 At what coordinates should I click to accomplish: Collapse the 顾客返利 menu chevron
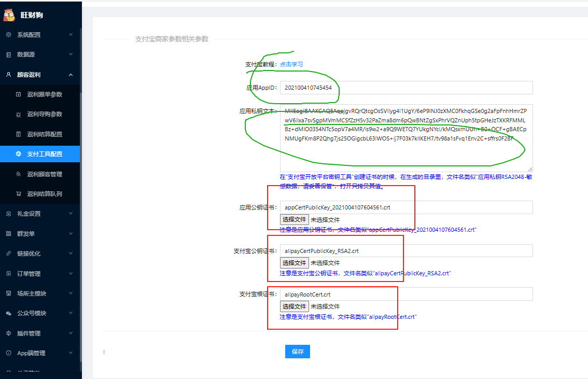click(71, 75)
